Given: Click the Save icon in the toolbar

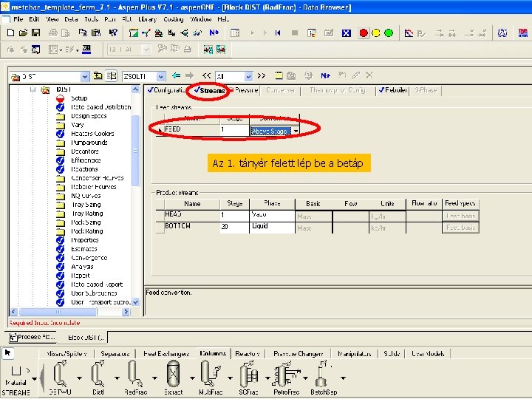Looking at the screenshot, I should coord(35,33).
